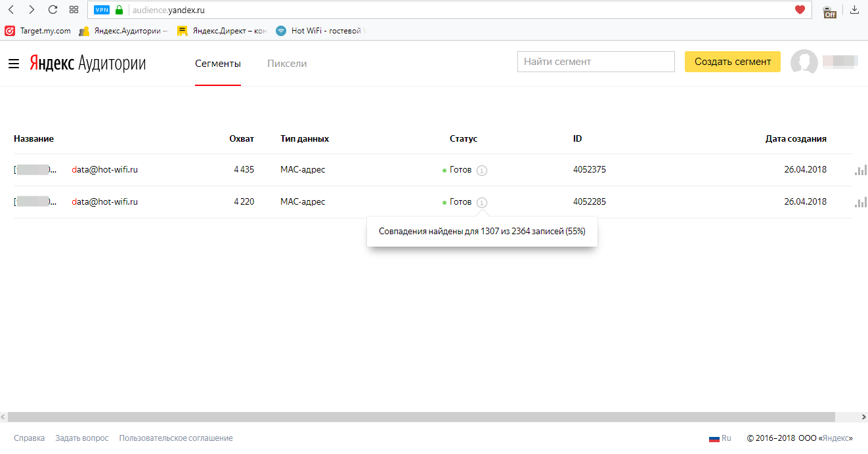This screenshot has height=454, width=868.
Task: Go forward with the browser forward arrow
Action: coord(32,10)
